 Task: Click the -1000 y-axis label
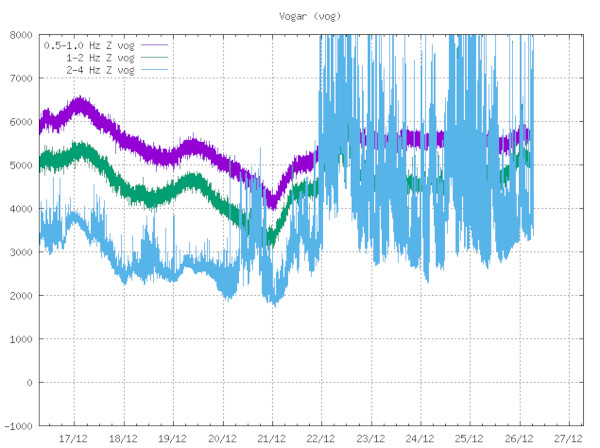pyautogui.click(x=17, y=426)
